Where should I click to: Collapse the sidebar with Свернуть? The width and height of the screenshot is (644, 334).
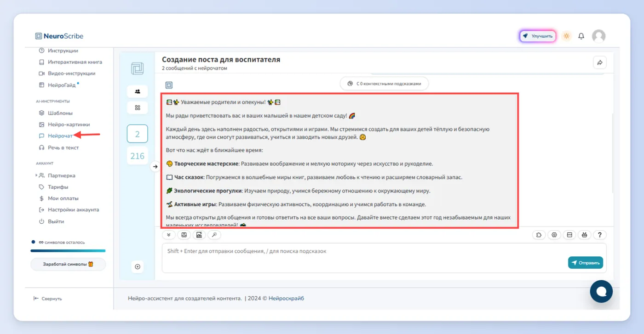[47, 299]
